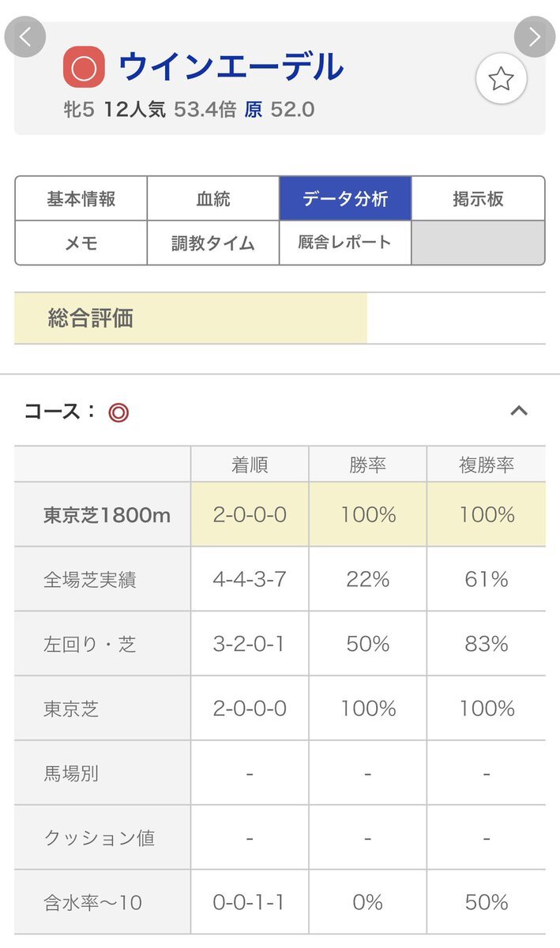
Task: Open the 基本情報 tab
Action: coord(81,198)
